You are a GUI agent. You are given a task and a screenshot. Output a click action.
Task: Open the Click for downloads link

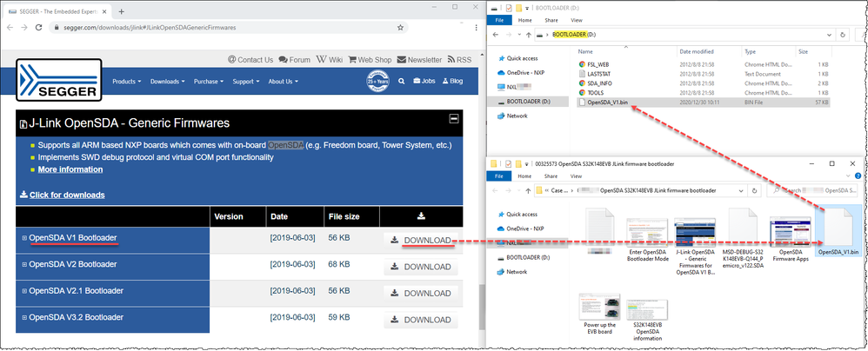[62, 195]
